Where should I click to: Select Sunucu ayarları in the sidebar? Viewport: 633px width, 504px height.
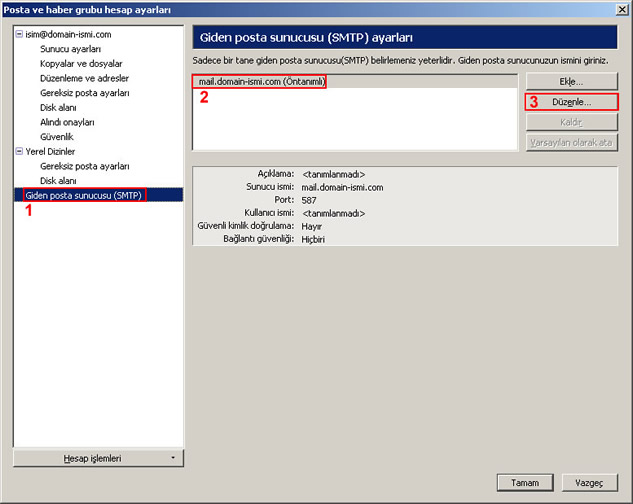(x=70, y=48)
